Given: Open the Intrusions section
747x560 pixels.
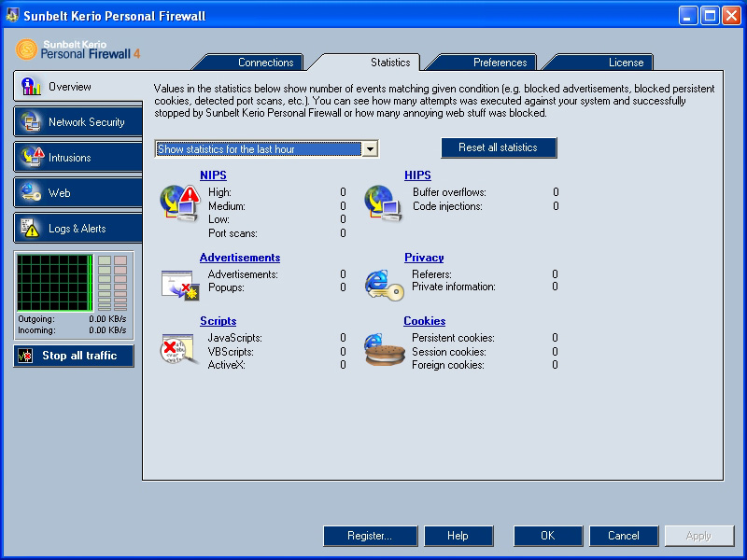Looking at the screenshot, I should 78,157.
